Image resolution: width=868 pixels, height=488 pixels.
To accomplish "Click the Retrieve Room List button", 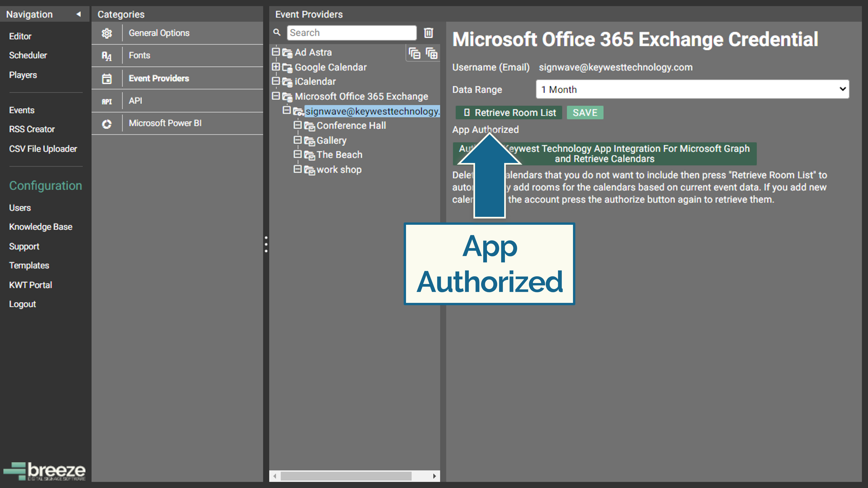I will pos(509,112).
